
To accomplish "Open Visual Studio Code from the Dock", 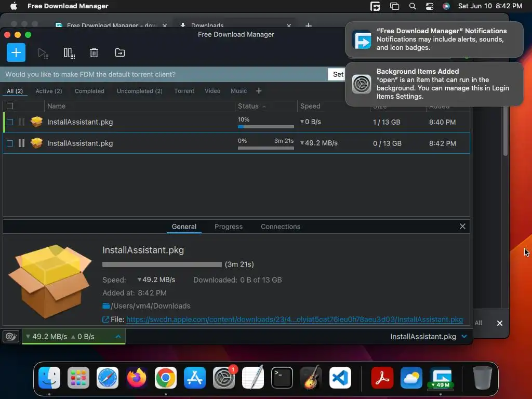I will 340,378.
